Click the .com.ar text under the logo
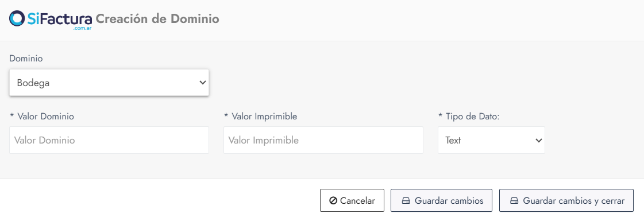 coord(83,29)
